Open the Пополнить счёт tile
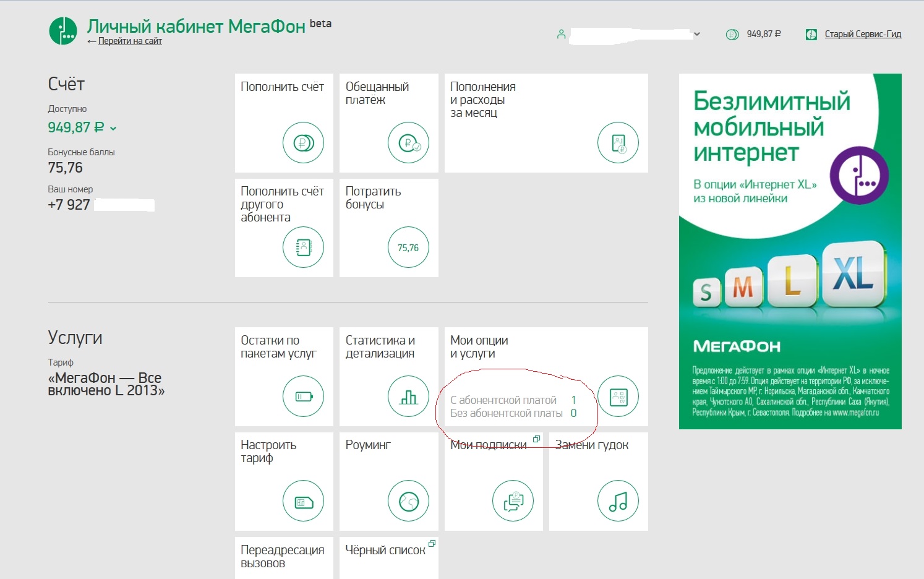The height and width of the screenshot is (579, 924). pos(284,123)
